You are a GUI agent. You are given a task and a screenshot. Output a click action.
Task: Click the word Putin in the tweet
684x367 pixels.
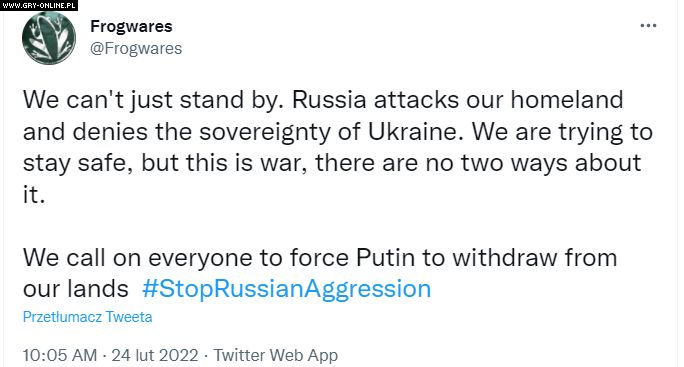click(x=385, y=258)
